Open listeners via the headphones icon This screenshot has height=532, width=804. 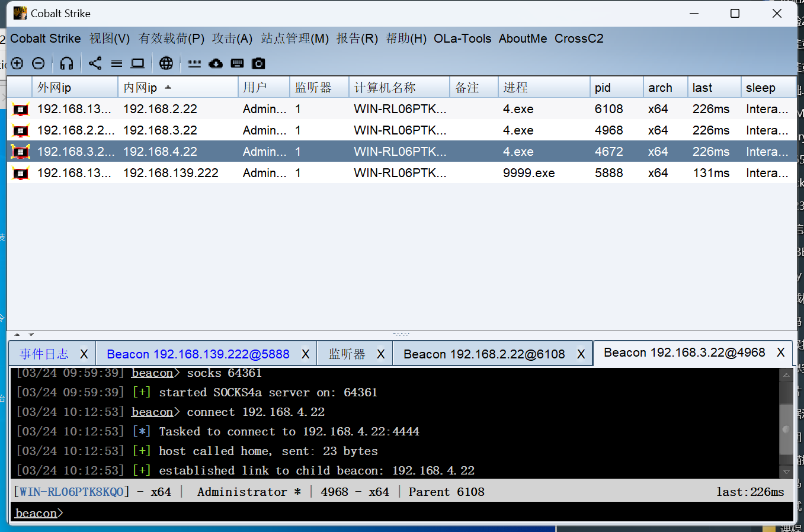tap(67, 63)
